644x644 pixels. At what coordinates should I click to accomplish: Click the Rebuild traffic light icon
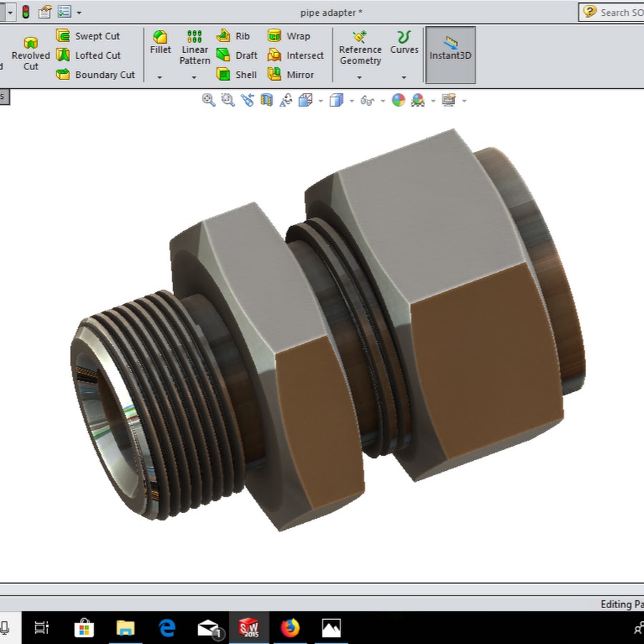[26, 11]
